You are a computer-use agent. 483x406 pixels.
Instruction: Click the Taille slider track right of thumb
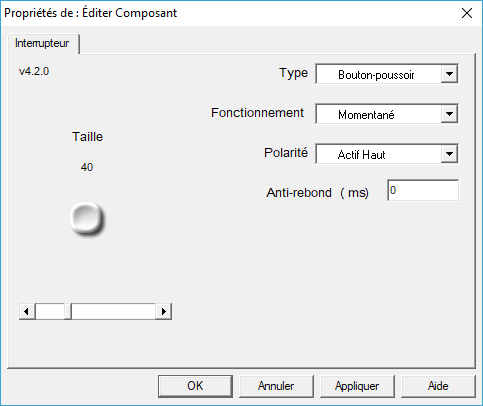[x=114, y=311]
